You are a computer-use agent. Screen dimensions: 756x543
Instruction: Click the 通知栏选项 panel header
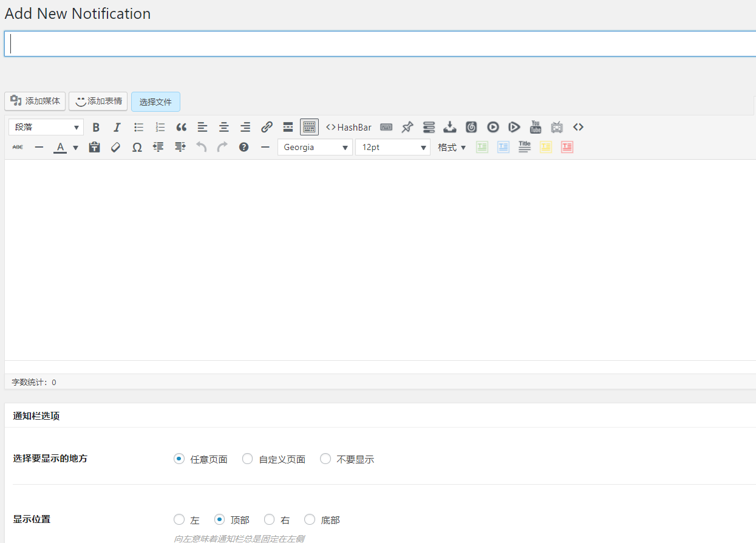36,416
